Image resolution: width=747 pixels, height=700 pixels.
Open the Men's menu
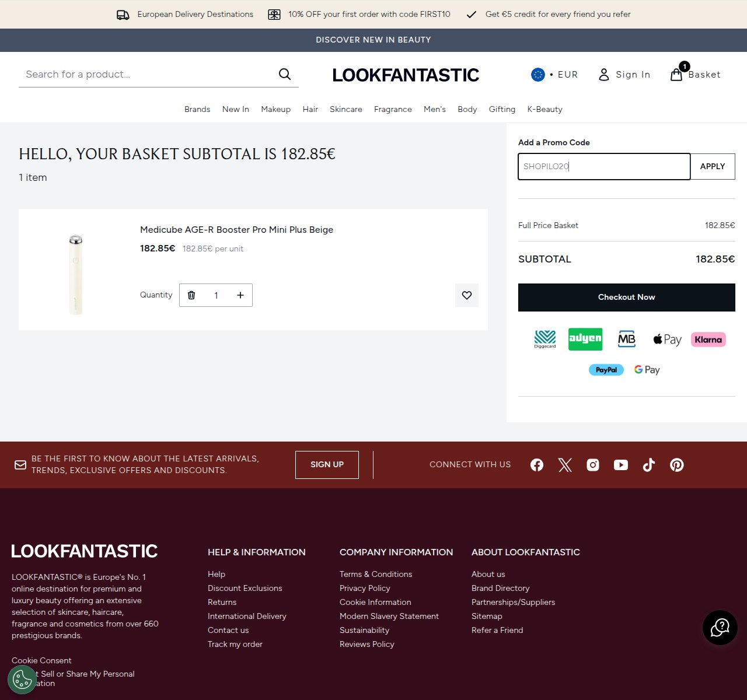pyautogui.click(x=435, y=109)
